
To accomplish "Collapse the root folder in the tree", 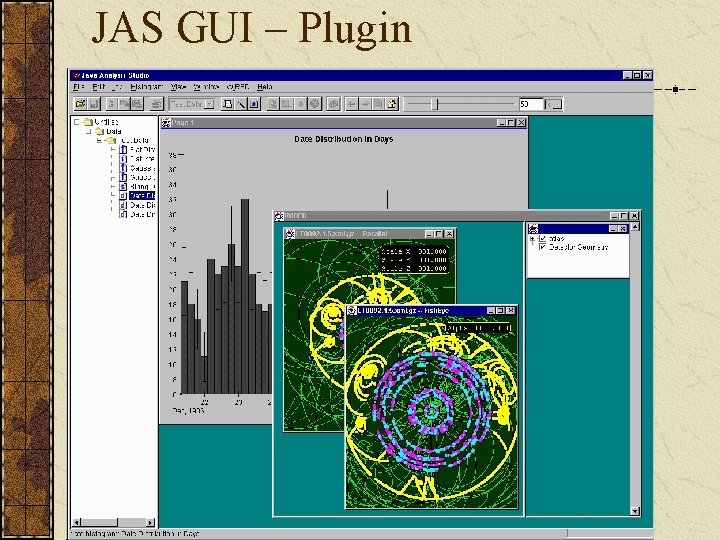I will pyautogui.click(x=77, y=122).
